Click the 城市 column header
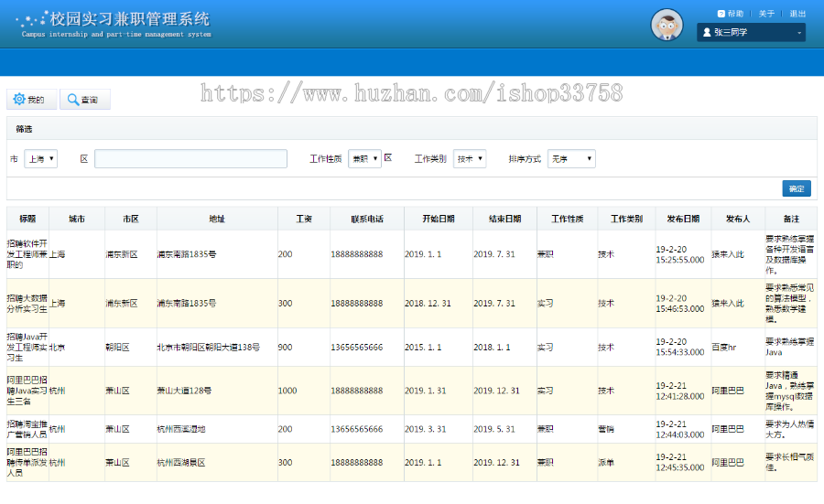This screenshot has height=504, width=824. click(x=77, y=219)
